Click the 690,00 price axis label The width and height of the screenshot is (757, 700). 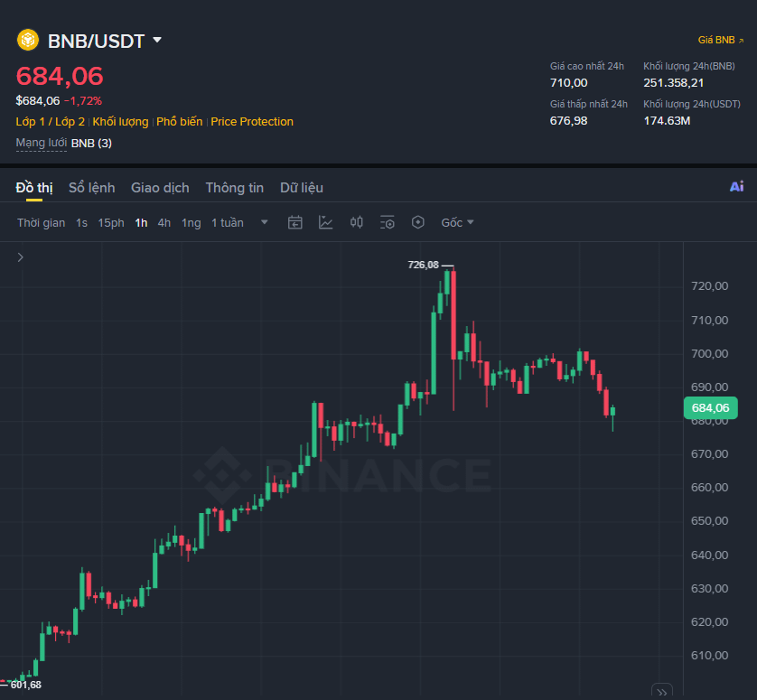point(709,387)
